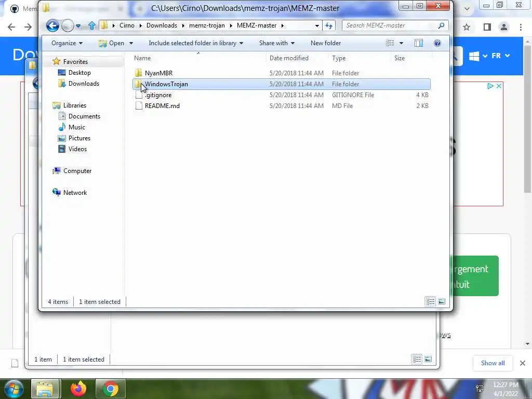
Task: Switch to details view in status bar
Action: coord(431,301)
